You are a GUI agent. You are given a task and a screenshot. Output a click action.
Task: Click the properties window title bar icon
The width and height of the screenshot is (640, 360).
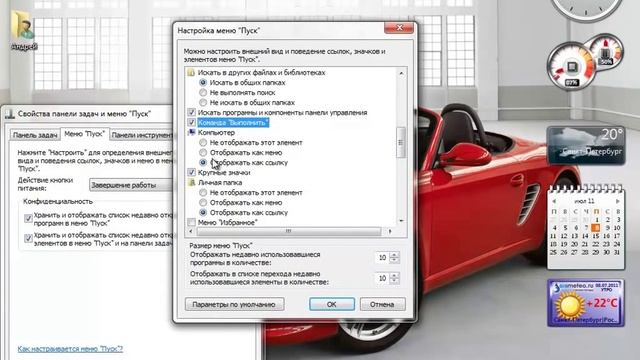pos(10,114)
